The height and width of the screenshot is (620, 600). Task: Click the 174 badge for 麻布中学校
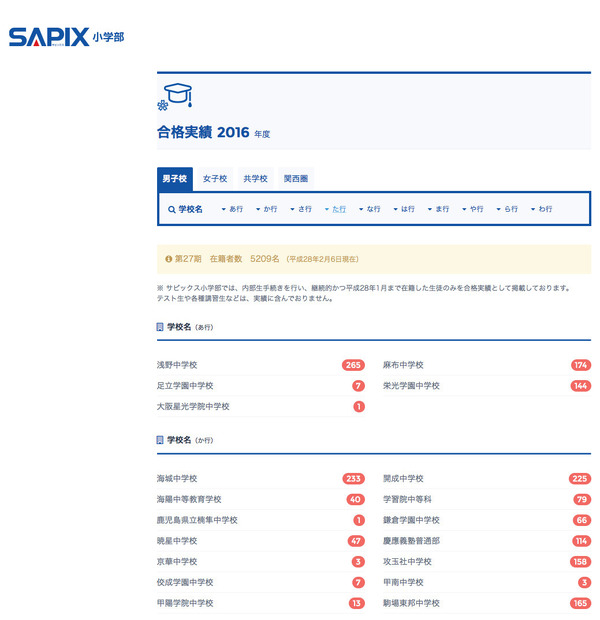581,365
